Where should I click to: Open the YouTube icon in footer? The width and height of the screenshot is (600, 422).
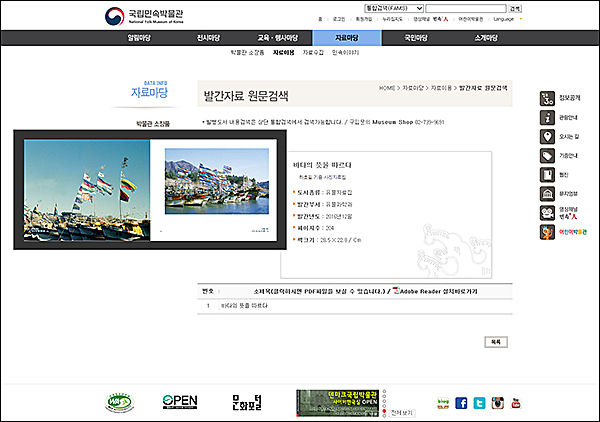click(x=515, y=403)
